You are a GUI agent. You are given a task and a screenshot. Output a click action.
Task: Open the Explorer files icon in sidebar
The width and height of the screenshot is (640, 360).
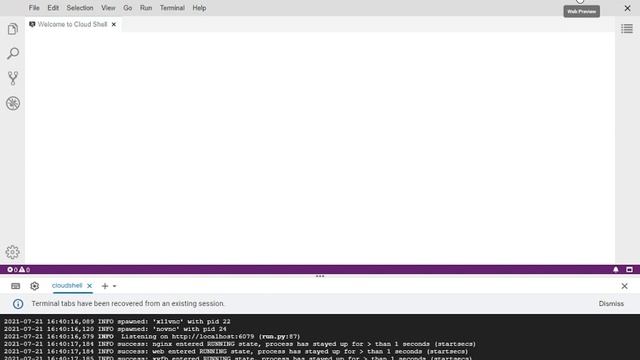13,29
